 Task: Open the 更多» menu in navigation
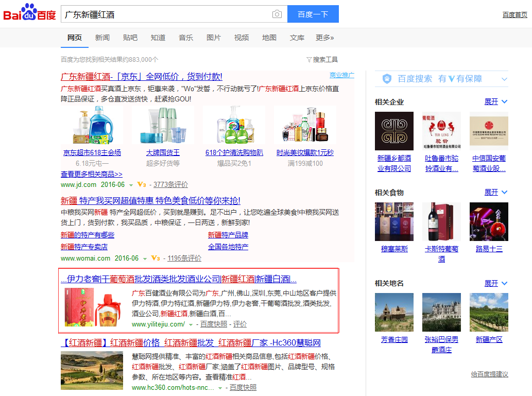point(324,38)
